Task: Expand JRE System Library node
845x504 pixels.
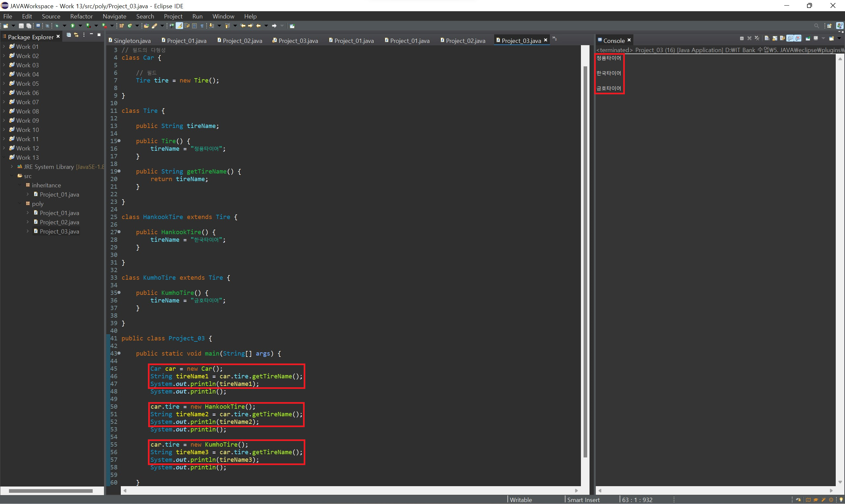Action: pyautogui.click(x=12, y=167)
